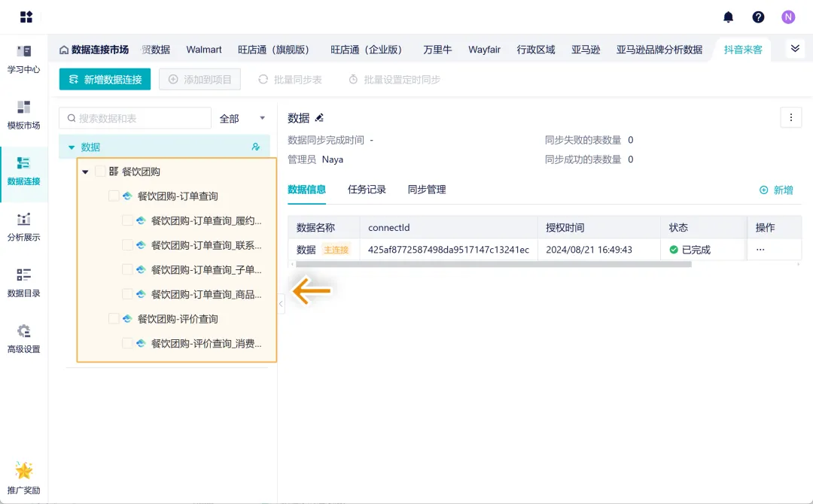Click 新增 link in data info
Screen dimensions: 813x504
(776, 190)
